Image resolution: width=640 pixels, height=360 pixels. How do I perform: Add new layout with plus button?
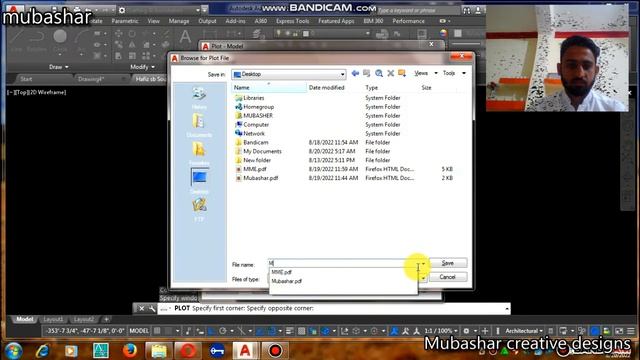[x=106, y=319]
